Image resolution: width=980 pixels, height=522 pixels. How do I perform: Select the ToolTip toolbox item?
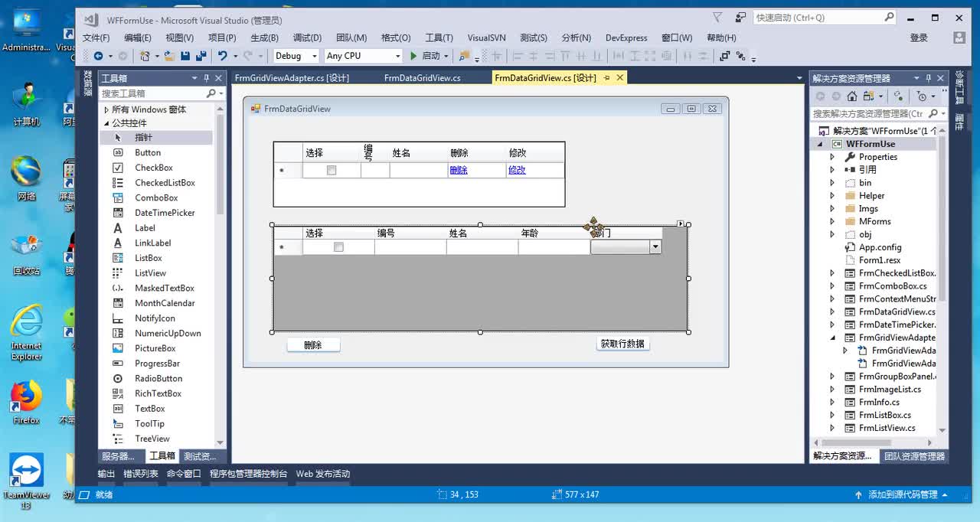149,423
